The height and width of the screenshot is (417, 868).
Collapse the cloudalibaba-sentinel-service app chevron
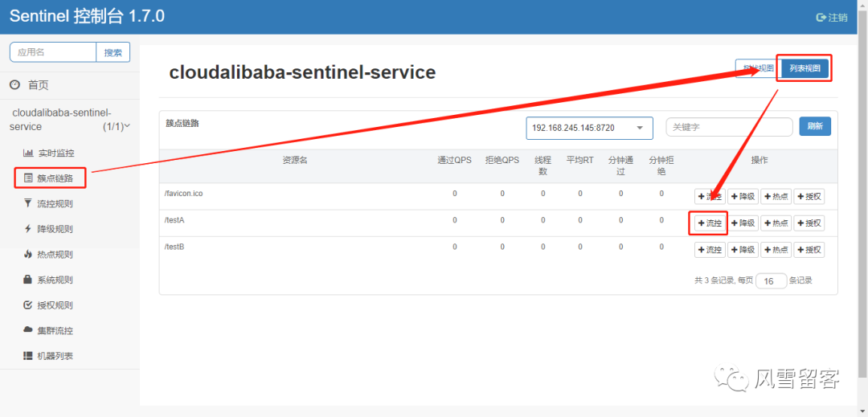128,126
